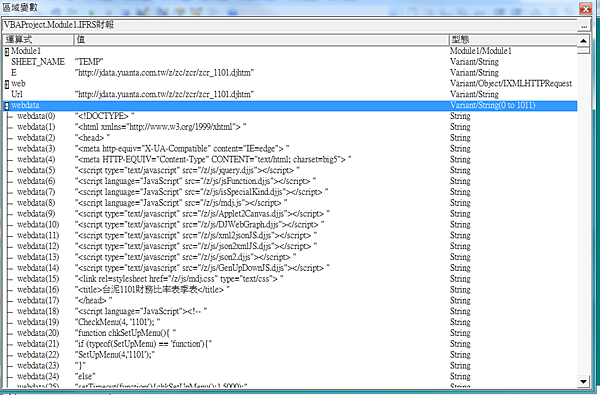This screenshot has width=600, height=395.
Task: Select the E variable row
Action: [x=290, y=73]
